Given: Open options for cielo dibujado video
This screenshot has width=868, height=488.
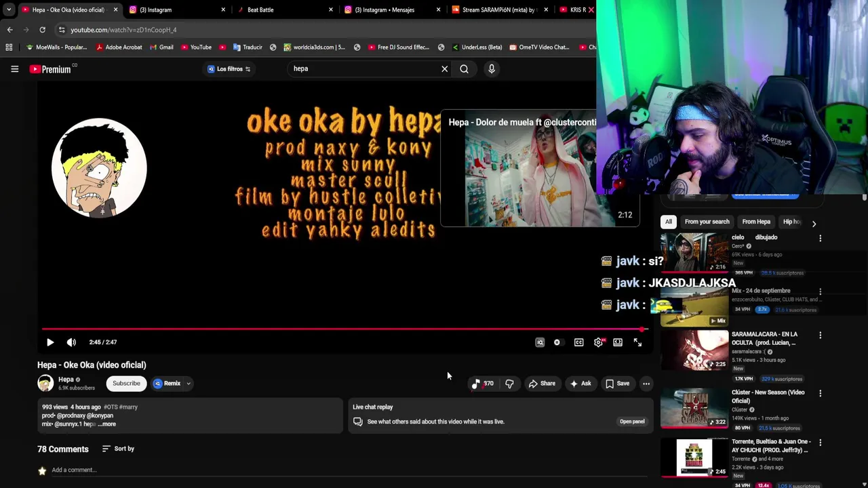Looking at the screenshot, I should (820, 239).
